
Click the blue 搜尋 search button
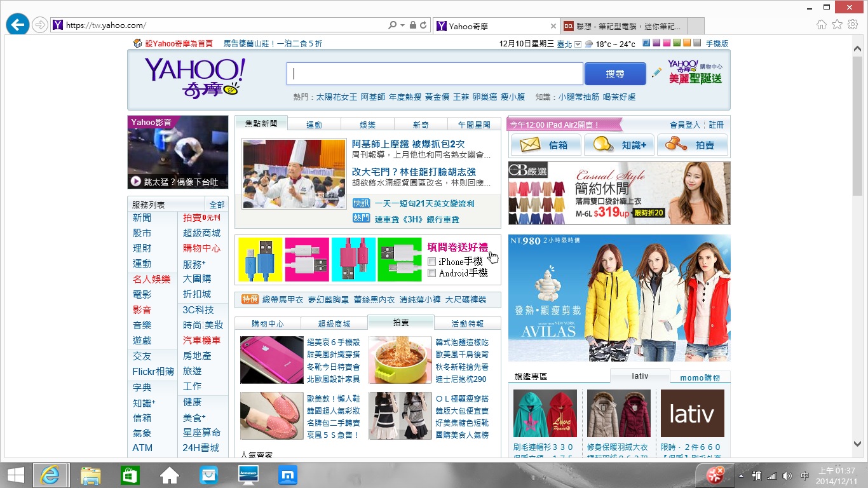(x=614, y=74)
